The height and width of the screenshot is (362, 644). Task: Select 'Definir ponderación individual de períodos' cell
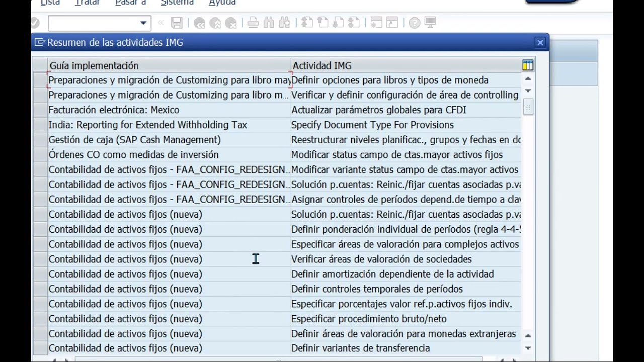[406, 229]
